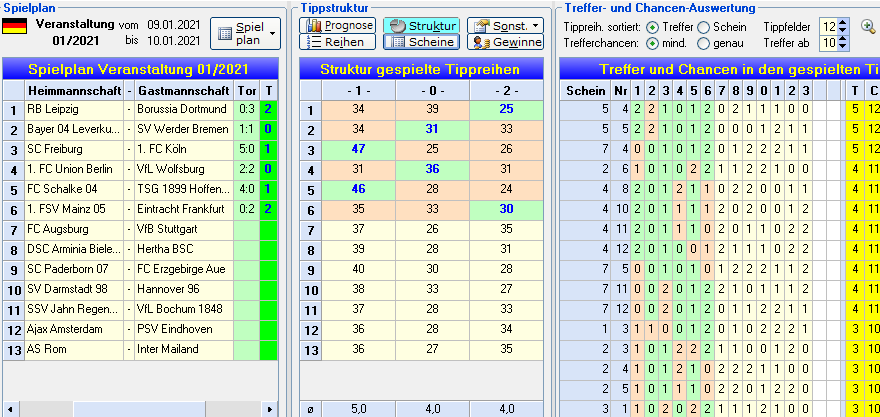Decrease the Tippfelder value
The image size is (880, 417).
click(x=844, y=30)
